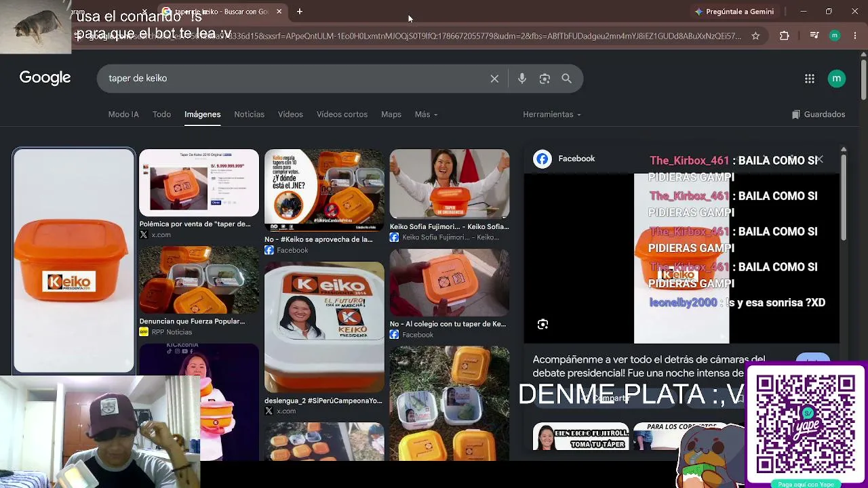Open the Guardados saved items
This screenshot has width=868, height=488.
(818, 115)
